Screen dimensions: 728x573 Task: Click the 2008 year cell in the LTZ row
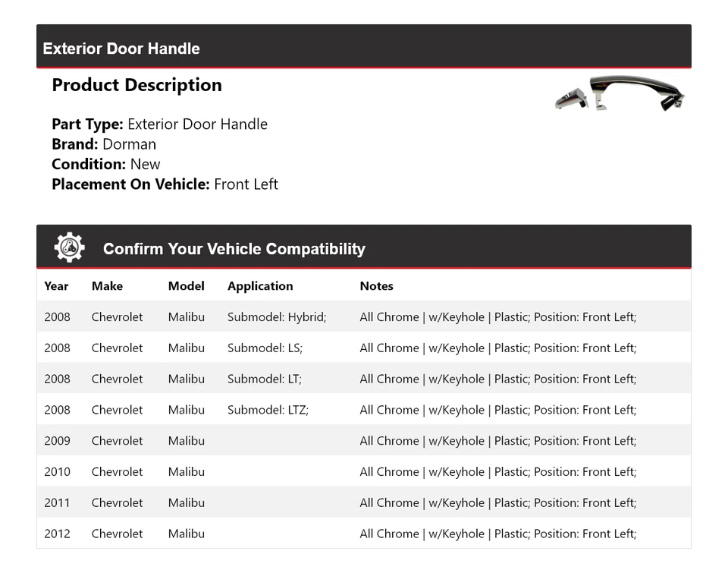click(x=57, y=410)
